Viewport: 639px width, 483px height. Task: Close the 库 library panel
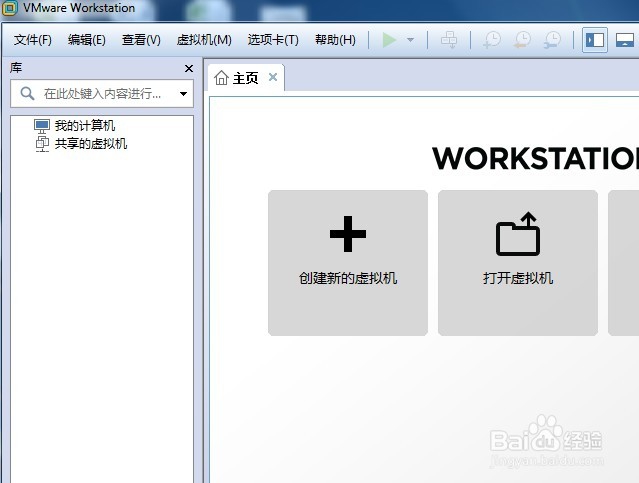[189, 68]
